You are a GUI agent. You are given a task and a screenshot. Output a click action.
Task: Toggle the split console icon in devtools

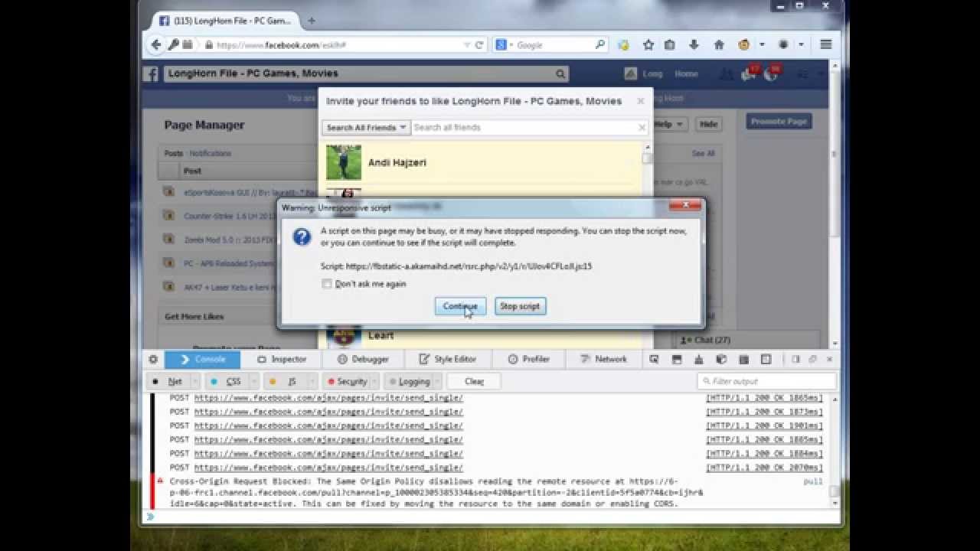click(x=677, y=359)
